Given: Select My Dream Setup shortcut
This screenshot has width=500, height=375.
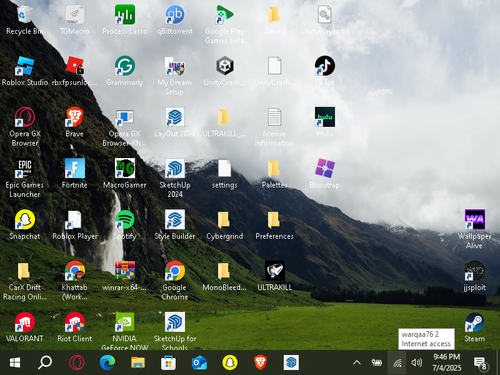Looking at the screenshot, I should point(175,66).
